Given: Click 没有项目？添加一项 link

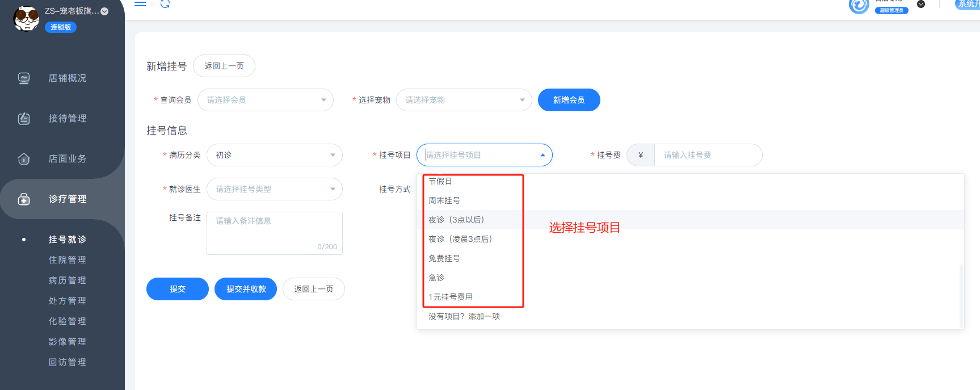Looking at the screenshot, I should tap(464, 316).
